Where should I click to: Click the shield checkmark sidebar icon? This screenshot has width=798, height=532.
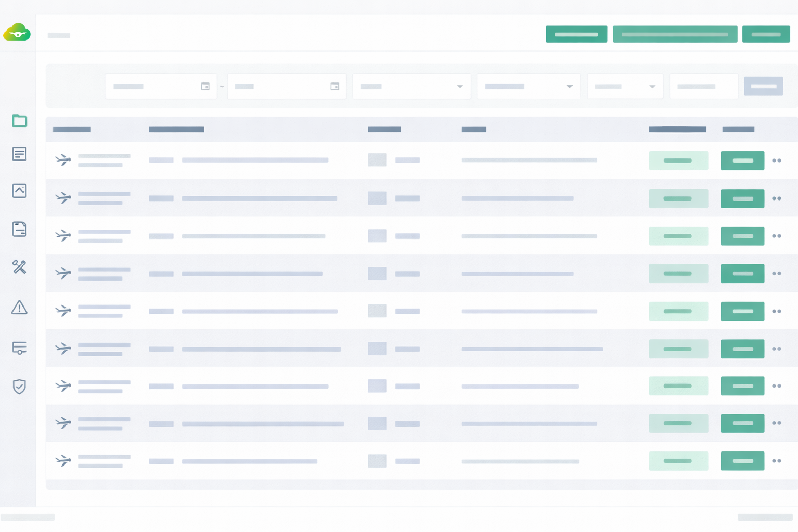[19, 387]
